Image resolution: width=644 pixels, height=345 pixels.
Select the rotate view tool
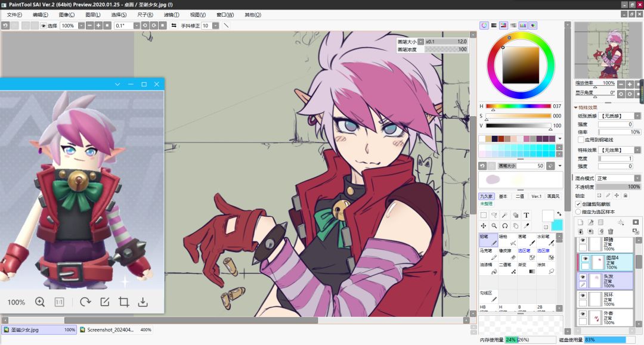coord(505,226)
